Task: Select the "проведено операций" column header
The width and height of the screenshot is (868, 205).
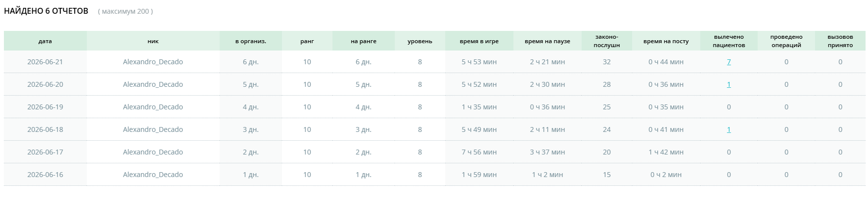Action: click(x=786, y=41)
